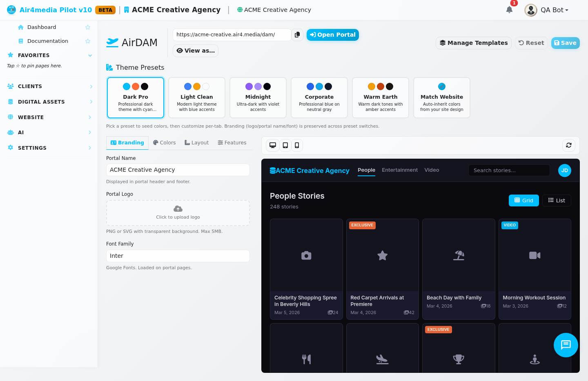
Task: Click the Portal Name input field
Action: pos(178,170)
